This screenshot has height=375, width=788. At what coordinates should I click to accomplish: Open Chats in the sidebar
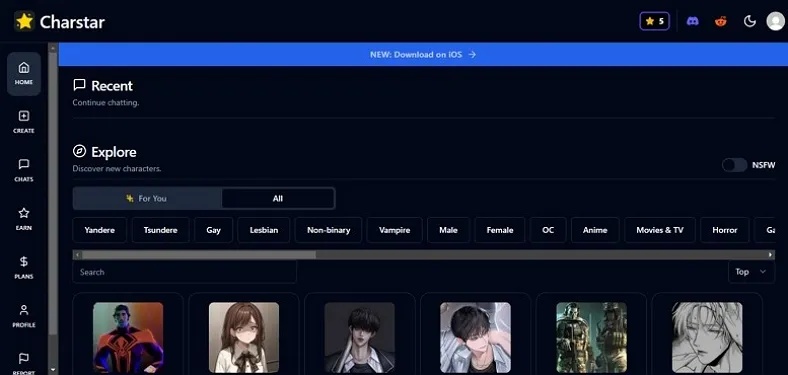(x=24, y=171)
